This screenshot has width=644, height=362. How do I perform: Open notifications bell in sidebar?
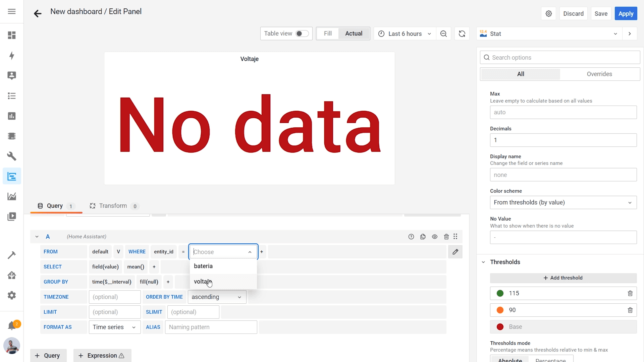click(x=12, y=325)
